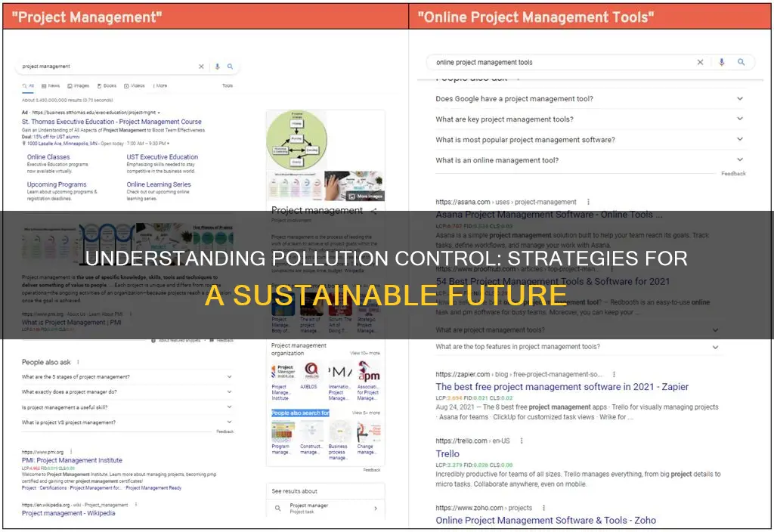Click the apm organization logo
The height and width of the screenshot is (532, 774).
coord(369,370)
